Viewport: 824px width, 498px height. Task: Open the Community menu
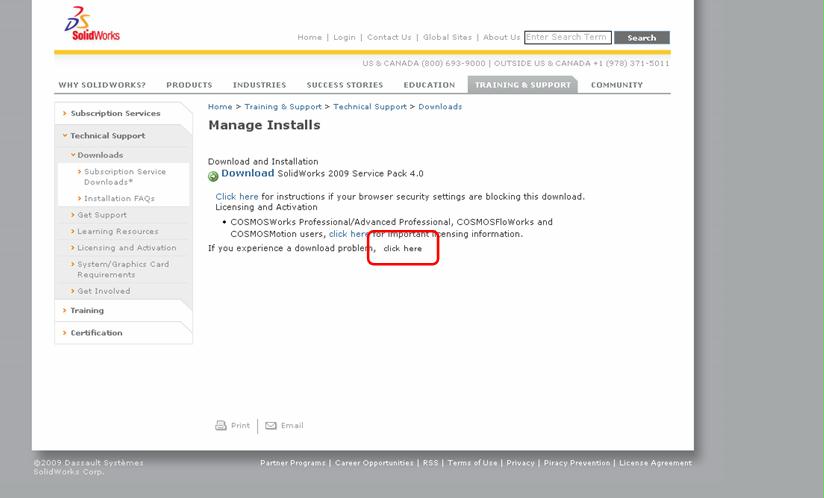pos(617,85)
